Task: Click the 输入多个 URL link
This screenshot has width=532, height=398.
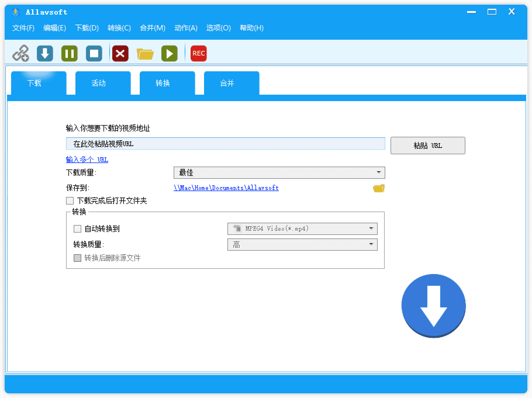Action: 87,160
